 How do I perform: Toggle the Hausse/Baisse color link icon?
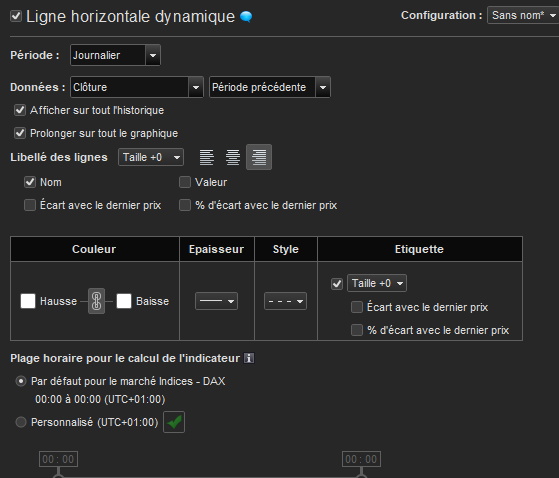pos(96,301)
